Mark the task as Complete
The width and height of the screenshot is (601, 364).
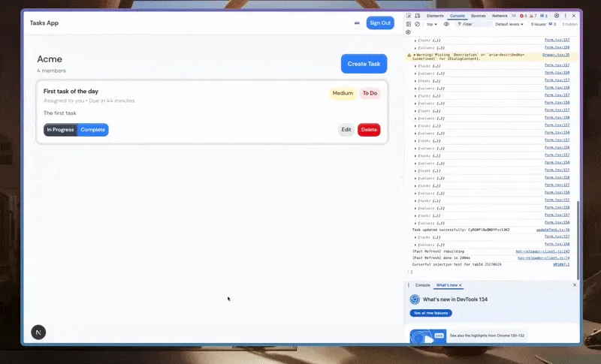93,130
